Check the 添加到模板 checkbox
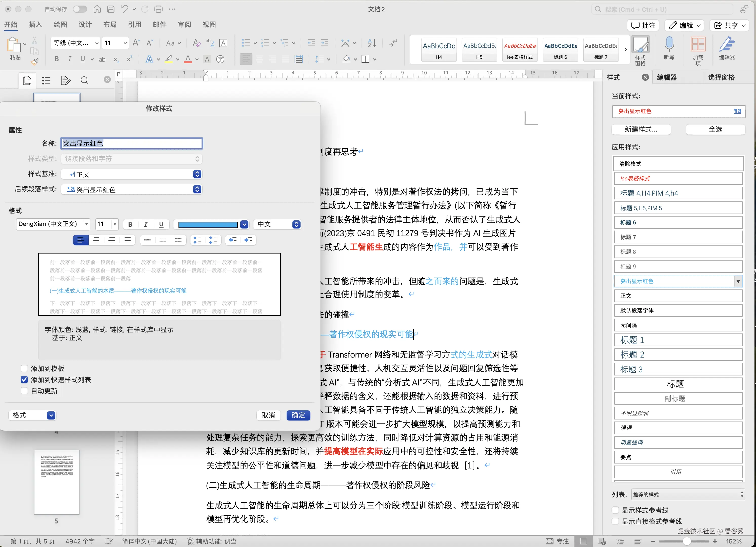Screen dimensions: 756x547 tap(24, 368)
